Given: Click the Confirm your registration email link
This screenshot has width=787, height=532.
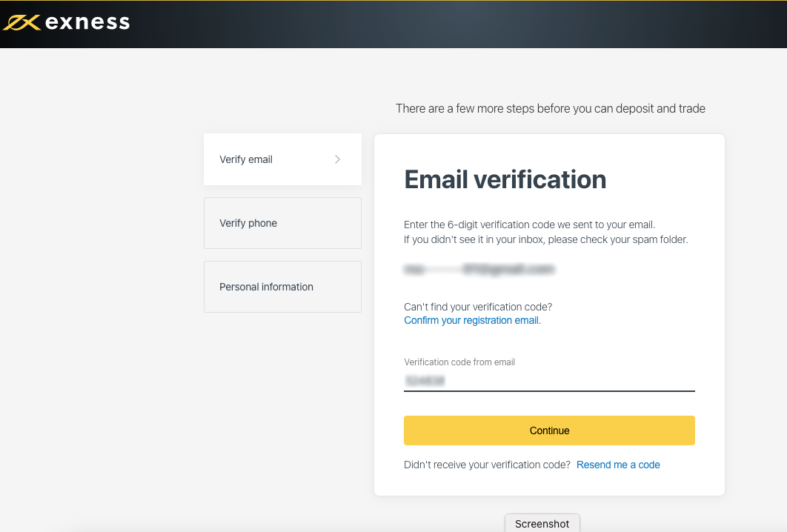Looking at the screenshot, I should click(x=472, y=321).
